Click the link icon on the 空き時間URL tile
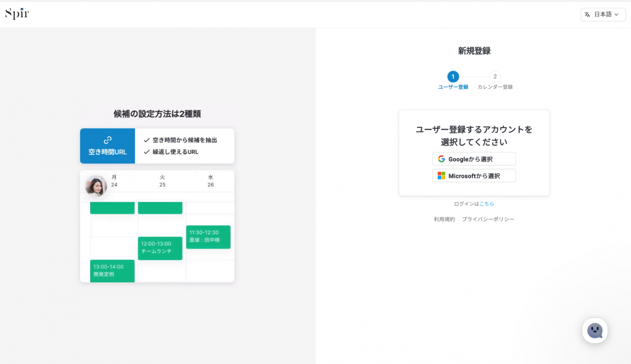Image resolution: width=631 pixels, height=364 pixels. click(x=107, y=140)
